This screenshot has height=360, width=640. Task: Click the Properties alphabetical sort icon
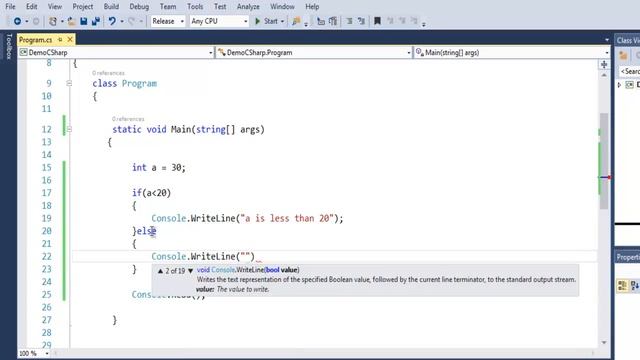(635, 285)
